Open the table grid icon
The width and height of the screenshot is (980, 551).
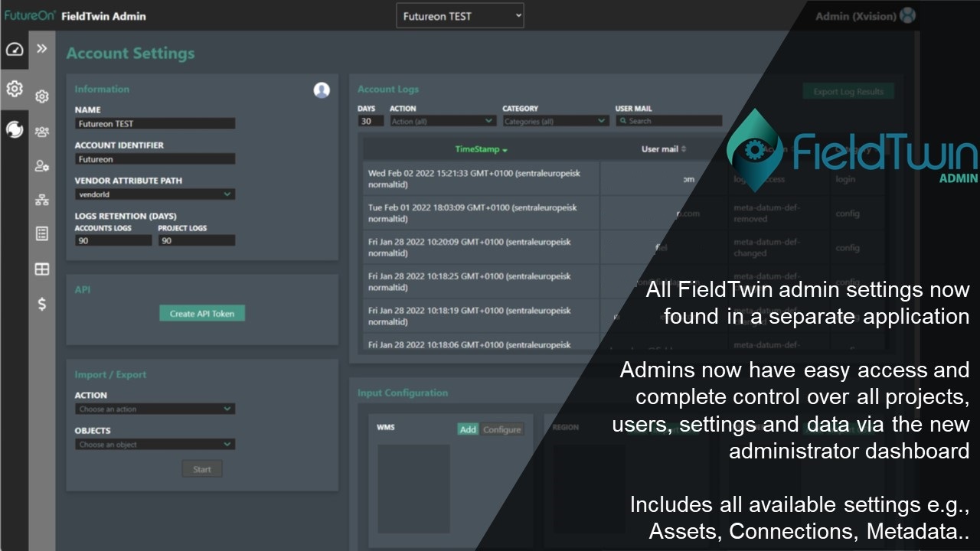pos(42,269)
